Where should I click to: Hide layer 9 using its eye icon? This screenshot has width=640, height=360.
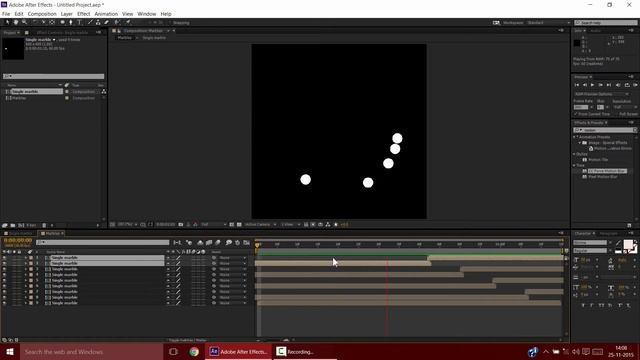tap(4, 303)
